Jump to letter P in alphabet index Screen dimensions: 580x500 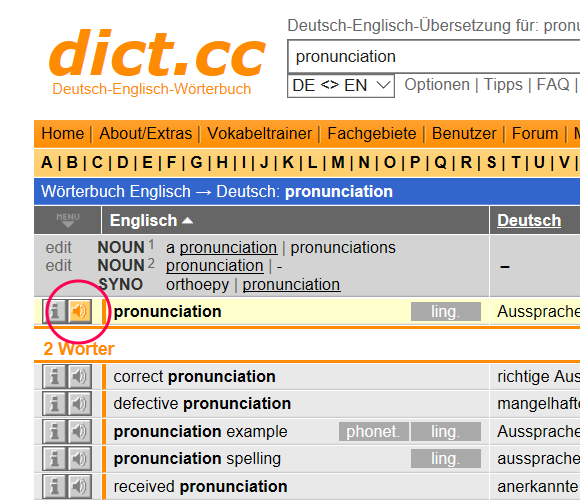(x=415, y=163)
